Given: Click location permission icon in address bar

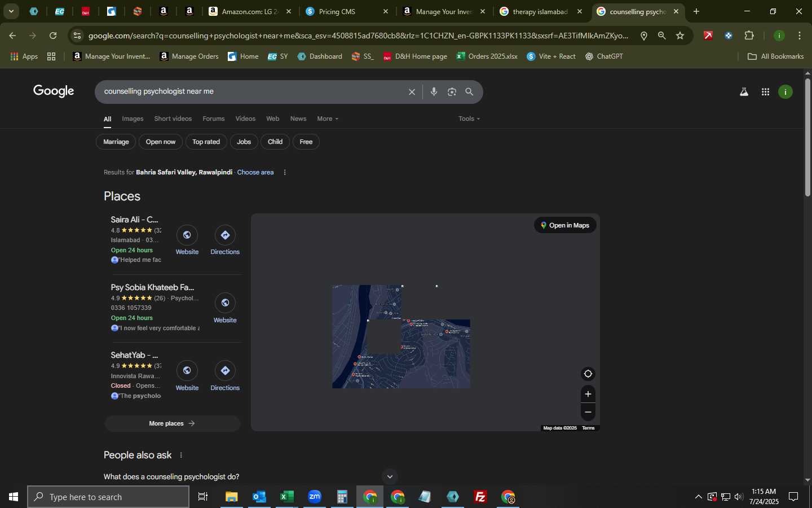Looking at the screenshot, I should coord(643,36).
